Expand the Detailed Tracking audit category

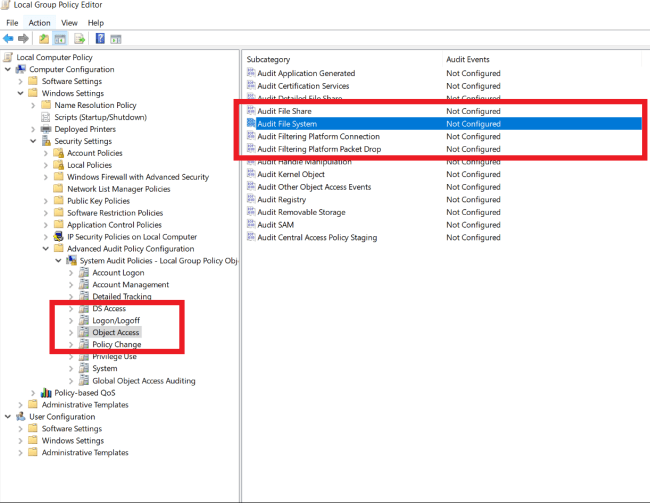click(x=71, y=296)
